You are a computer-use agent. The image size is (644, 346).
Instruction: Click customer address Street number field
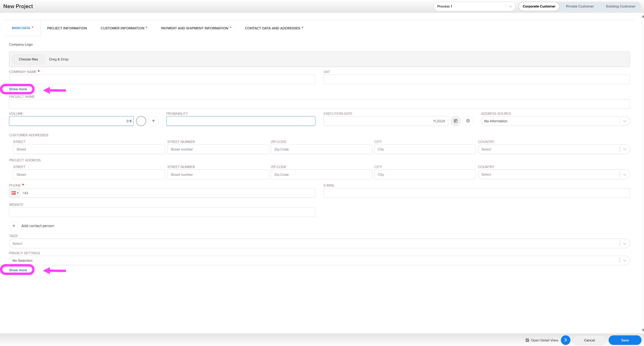(x=218, y=149)
